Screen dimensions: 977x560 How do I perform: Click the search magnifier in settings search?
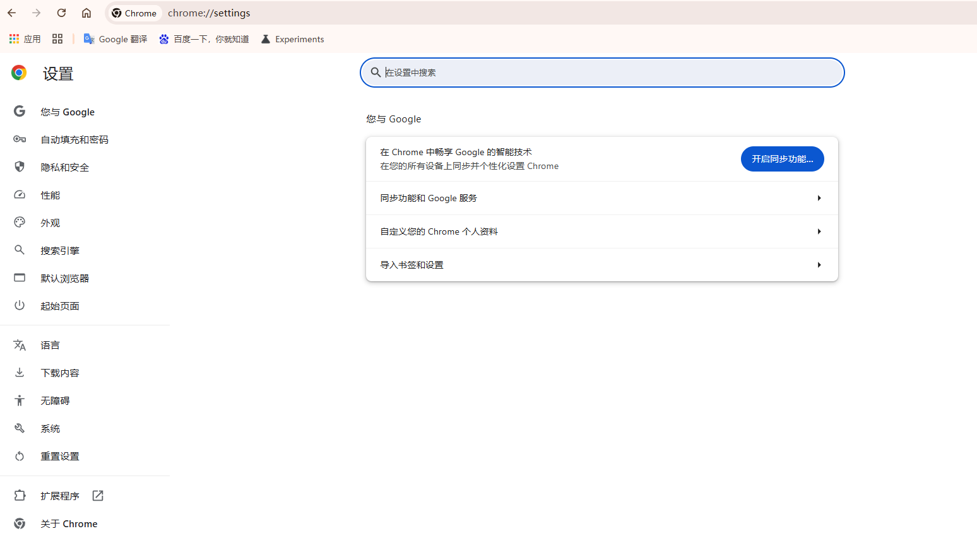tap(376, 73)
